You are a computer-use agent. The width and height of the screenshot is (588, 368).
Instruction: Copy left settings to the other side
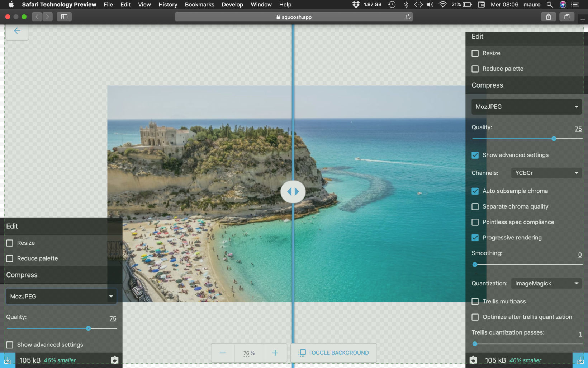[114, 360]
